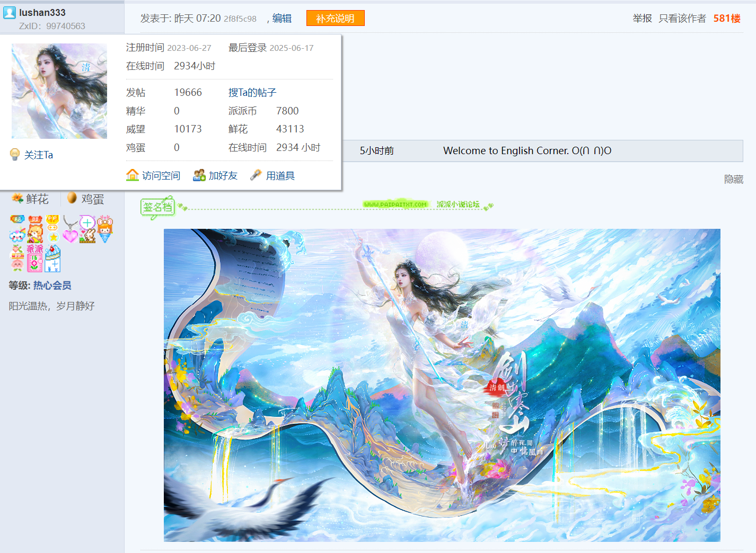Image resolution: width=756 pixels, height=553 pixels.
Task: Click the motto 阳光温热,岁月静好
Action: tap(51, 306)
